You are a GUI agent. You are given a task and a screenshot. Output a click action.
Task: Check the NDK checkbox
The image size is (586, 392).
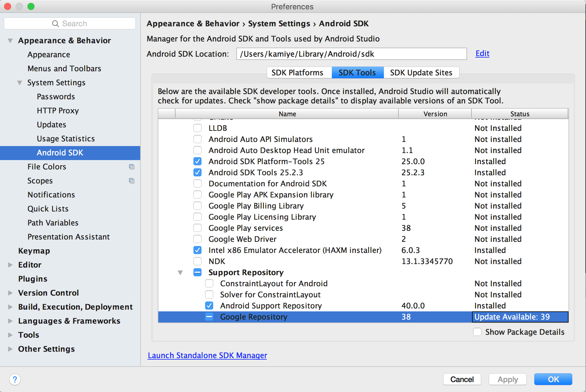click(197, 261)
